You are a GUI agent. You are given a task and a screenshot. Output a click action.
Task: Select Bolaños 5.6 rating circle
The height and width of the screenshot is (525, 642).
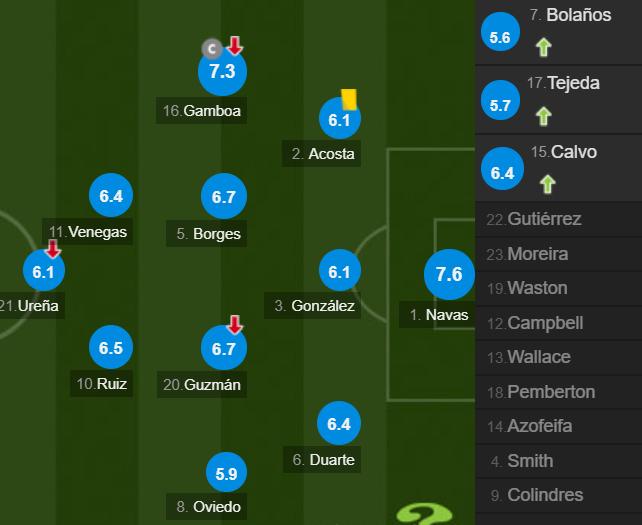point(500,32)
